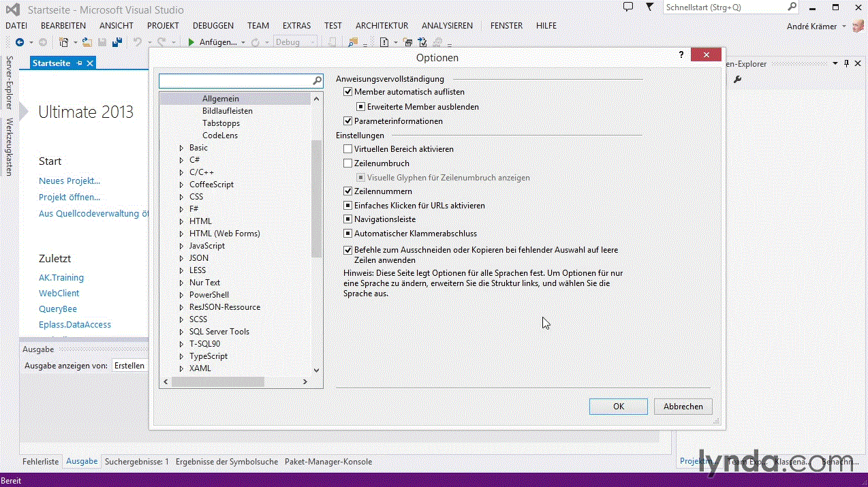Close the Startseite tab with its X
This screenshot has width=868, height=487.
(89, 63)
